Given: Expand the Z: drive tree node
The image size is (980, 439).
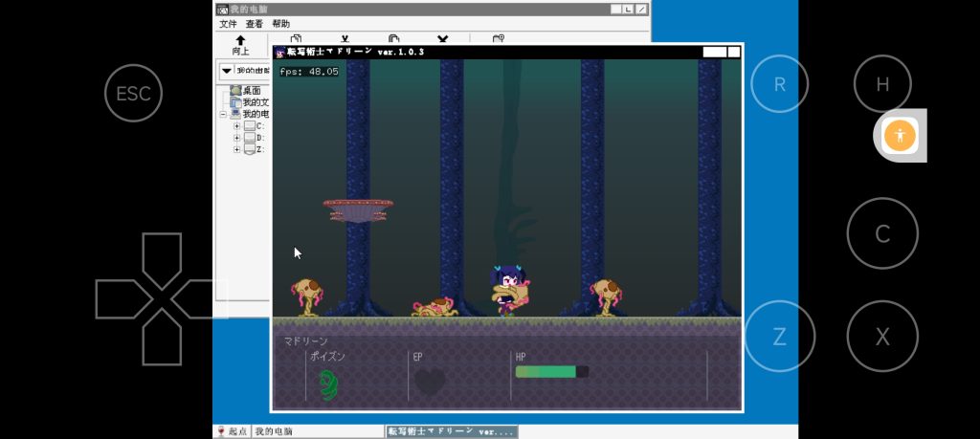Looking at the screenshot, I should 236,150.
